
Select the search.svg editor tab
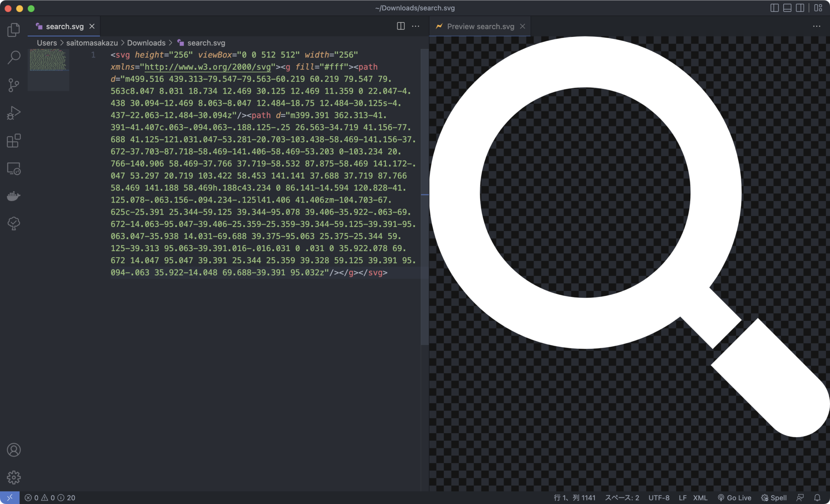coord(64,26)
